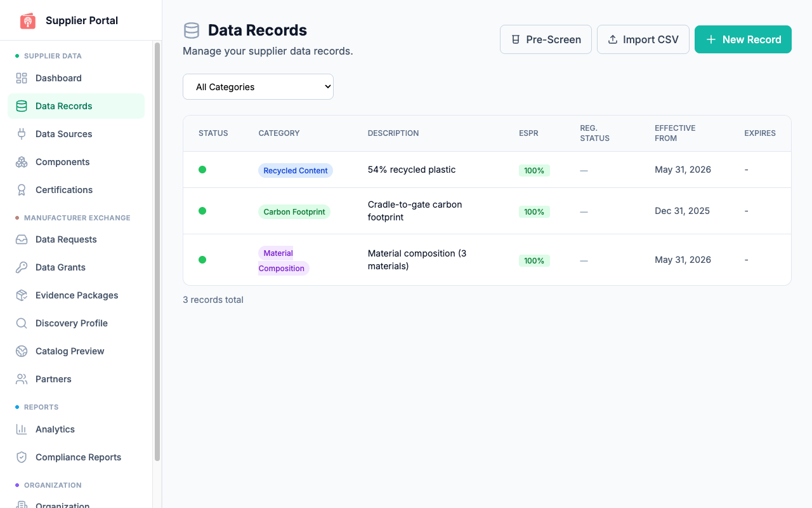
Task: Click 'Material composition (3 materials)' description
Action: click(x=417, y=260)
